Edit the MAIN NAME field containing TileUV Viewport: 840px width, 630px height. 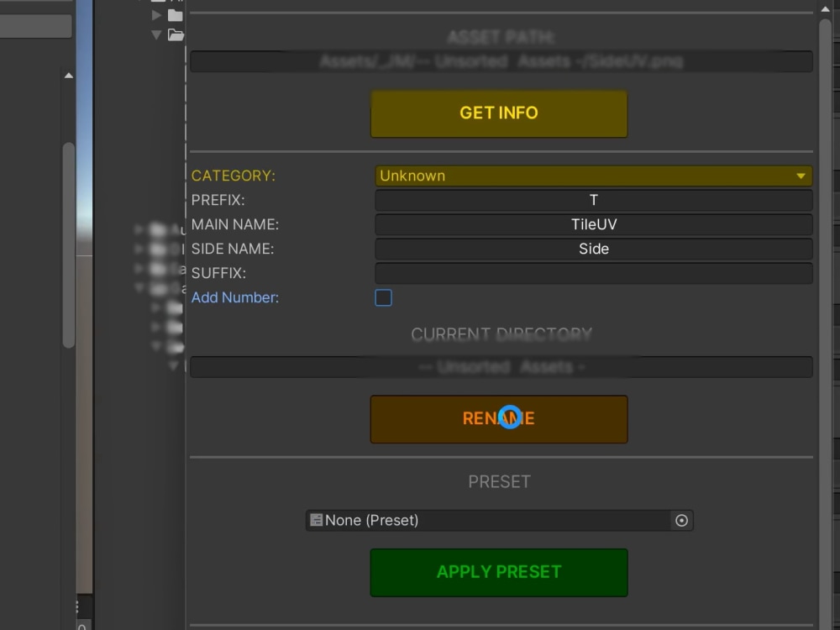click(x=592, y=224)
